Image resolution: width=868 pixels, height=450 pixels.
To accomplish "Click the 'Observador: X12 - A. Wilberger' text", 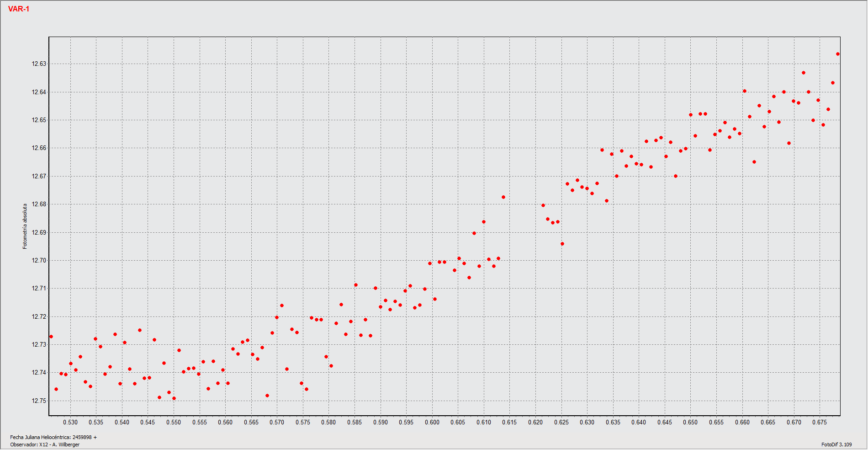I will 45,445.
